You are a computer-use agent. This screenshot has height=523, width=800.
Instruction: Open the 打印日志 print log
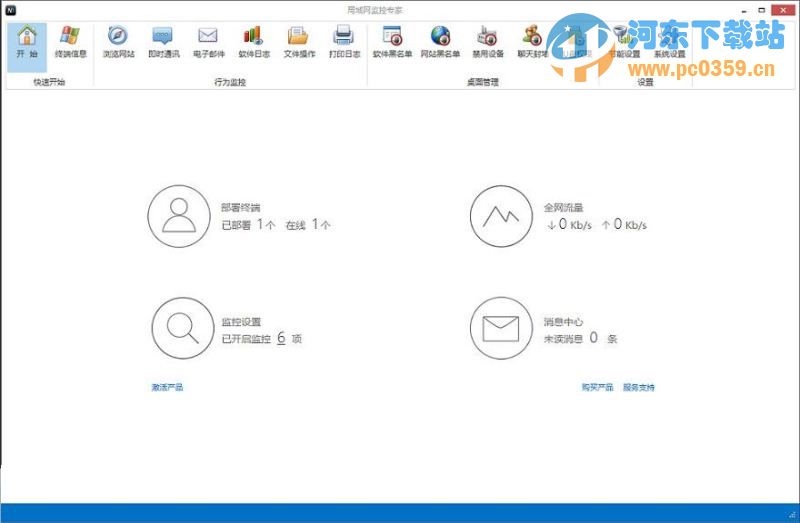pyautogui.click(x=344, y=42)
